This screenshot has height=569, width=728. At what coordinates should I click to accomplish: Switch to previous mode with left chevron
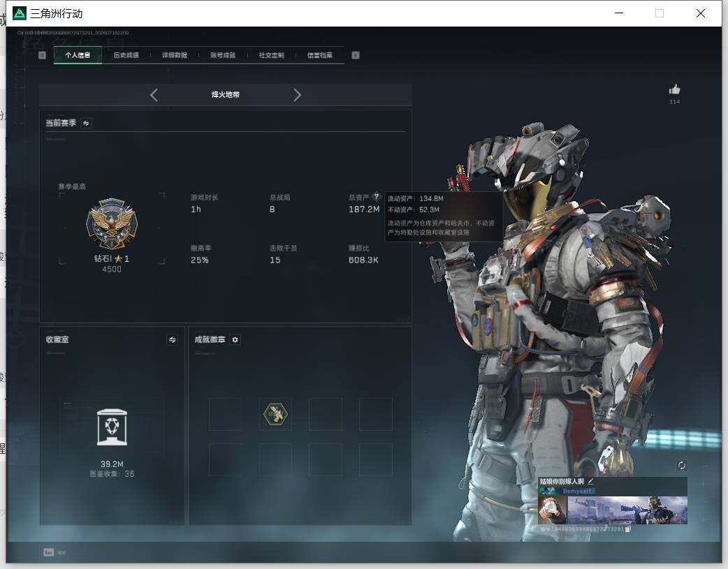[154, 95]
